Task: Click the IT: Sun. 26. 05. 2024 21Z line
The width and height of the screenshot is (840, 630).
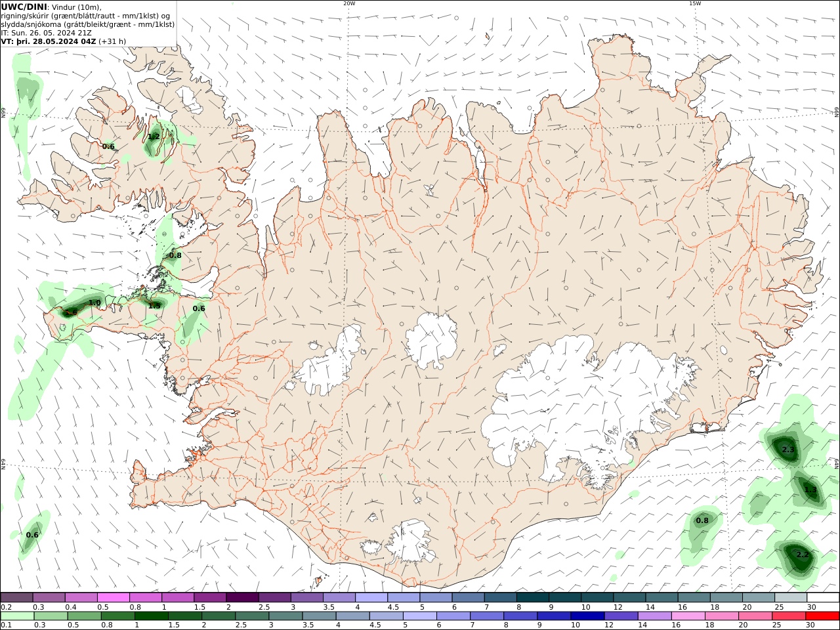Action: tap(45, 32)
